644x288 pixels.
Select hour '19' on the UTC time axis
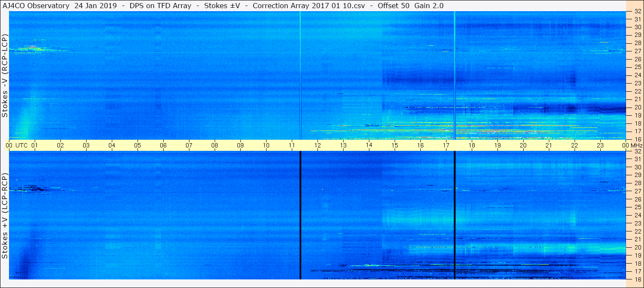click(497, 146)
